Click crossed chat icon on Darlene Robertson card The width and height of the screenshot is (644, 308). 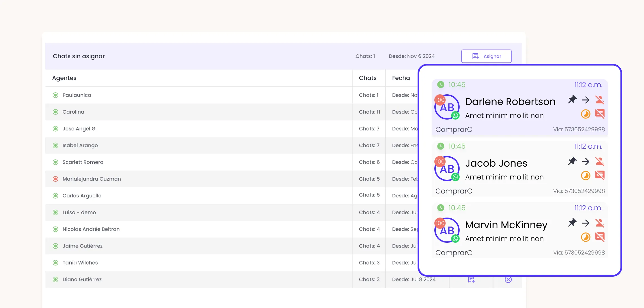[x=600, y=114]
